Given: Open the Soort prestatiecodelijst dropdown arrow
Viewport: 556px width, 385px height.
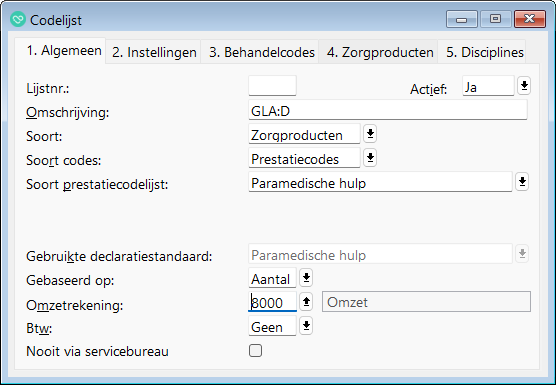Looking at the screenshot, I should click(x=522, y=182).
